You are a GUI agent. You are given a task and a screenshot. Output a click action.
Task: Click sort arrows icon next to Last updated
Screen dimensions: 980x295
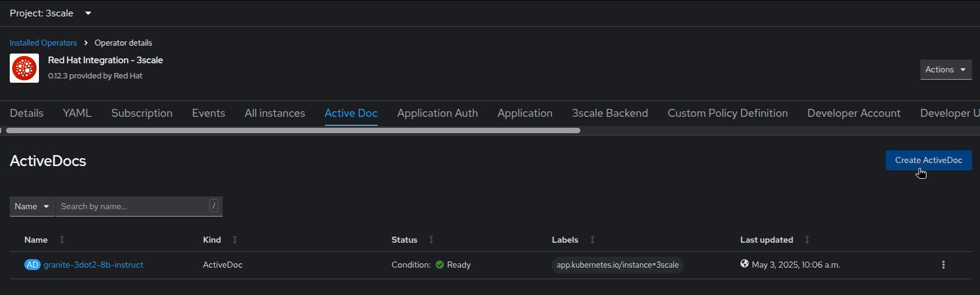coord(807,240)
